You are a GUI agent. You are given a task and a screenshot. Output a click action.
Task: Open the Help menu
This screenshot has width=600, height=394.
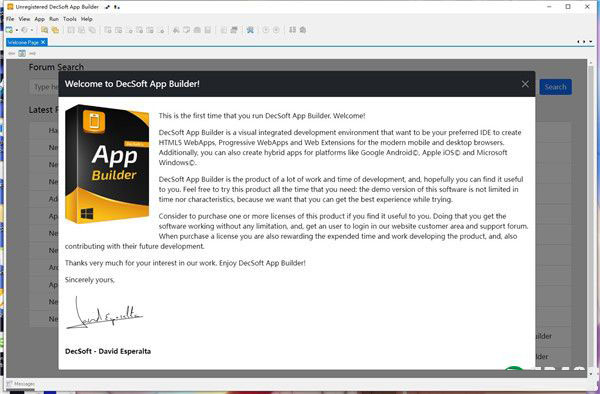tap(86, 19)
